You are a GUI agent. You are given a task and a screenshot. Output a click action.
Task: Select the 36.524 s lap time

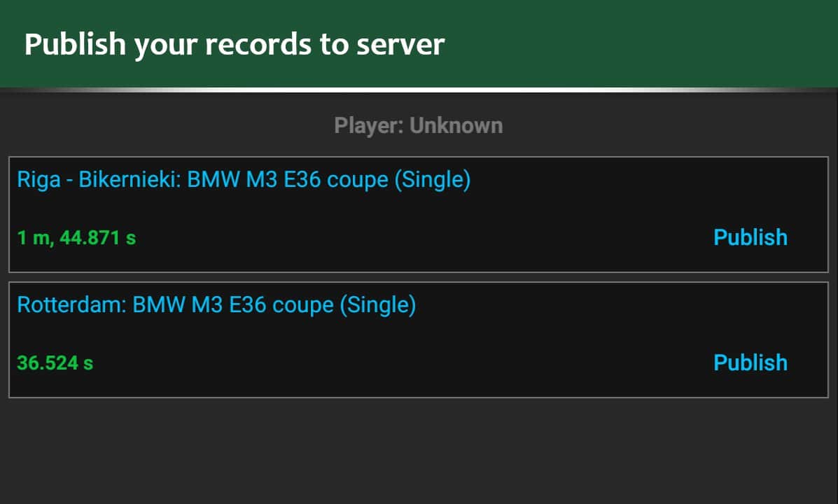click(55, 363)
